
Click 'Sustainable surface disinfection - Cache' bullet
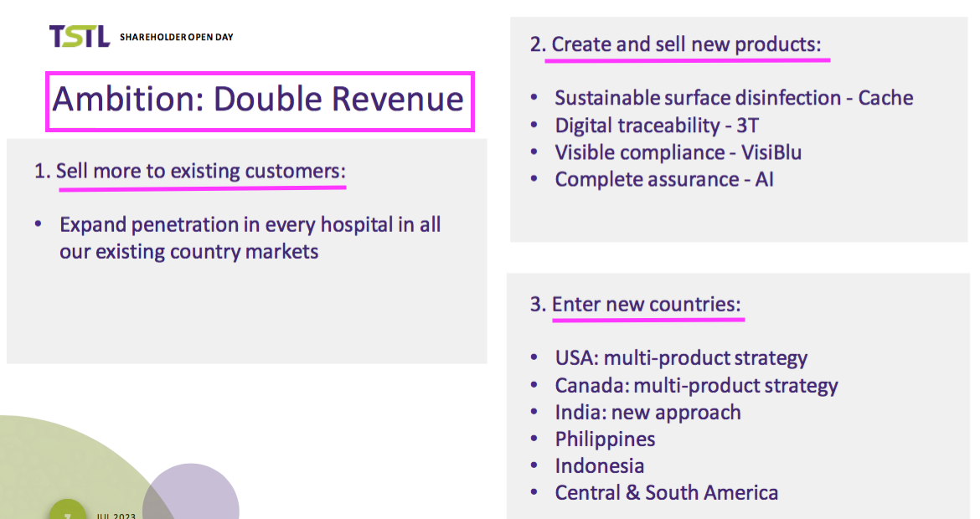point(734,98)
